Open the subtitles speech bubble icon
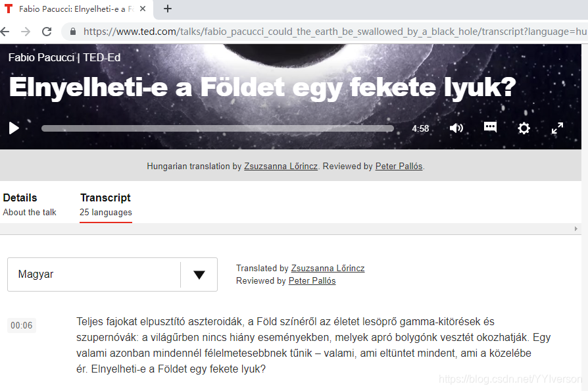Screen dimensions: 588x391 490,127
